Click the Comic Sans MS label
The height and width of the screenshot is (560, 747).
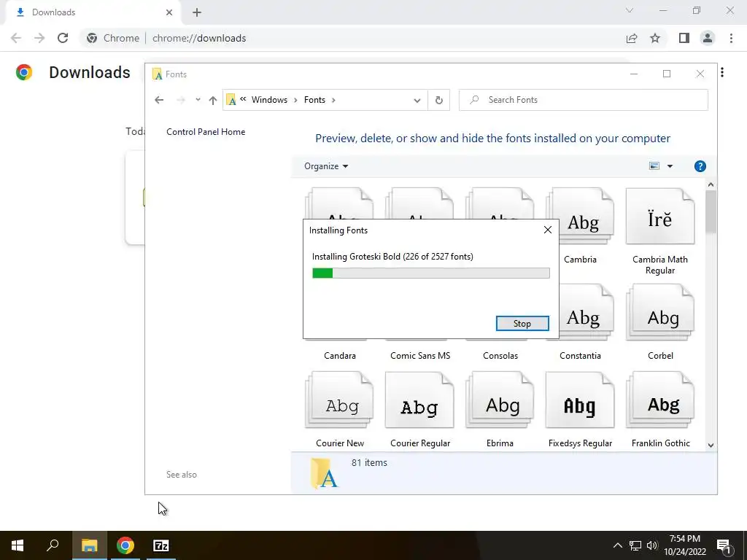click(x=419, y=356)
